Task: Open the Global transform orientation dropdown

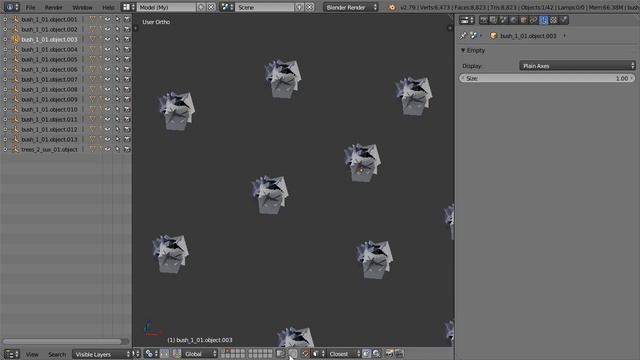Action: click(x=200, y=354)
